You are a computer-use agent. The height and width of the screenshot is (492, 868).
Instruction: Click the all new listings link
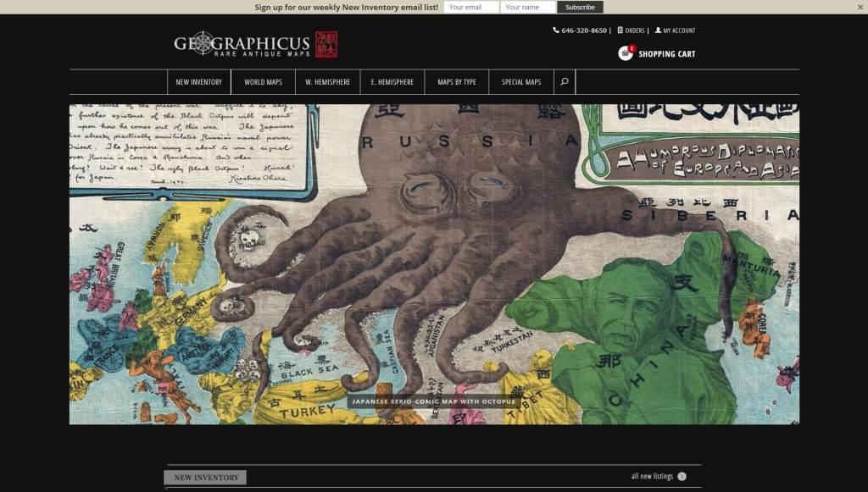click(x=652, y=476)
